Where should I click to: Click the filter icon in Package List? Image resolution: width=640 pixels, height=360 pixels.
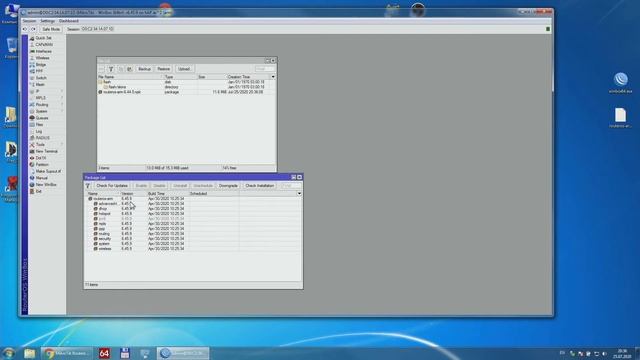88,186
